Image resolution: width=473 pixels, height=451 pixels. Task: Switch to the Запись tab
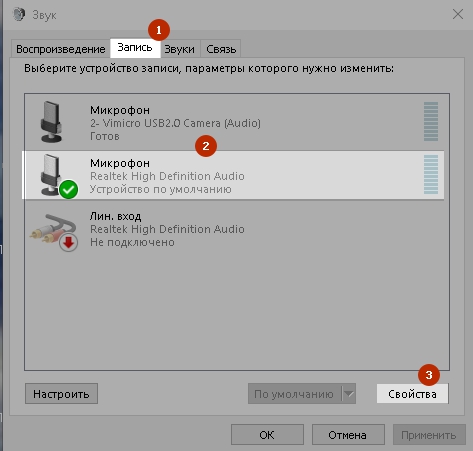(135, 48)
